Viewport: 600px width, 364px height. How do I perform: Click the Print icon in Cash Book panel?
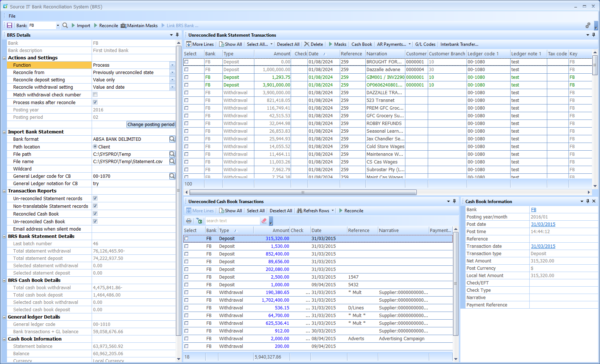coord(189,221)
